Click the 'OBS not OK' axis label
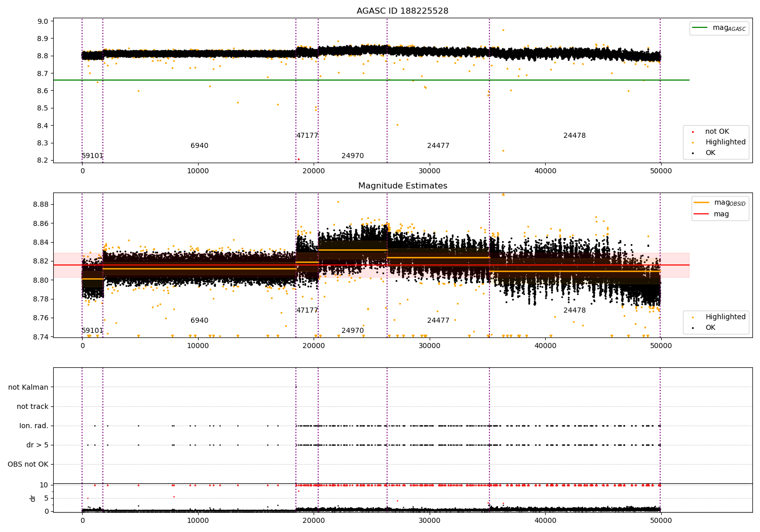760x532 pixels. (x=28, y=464)
